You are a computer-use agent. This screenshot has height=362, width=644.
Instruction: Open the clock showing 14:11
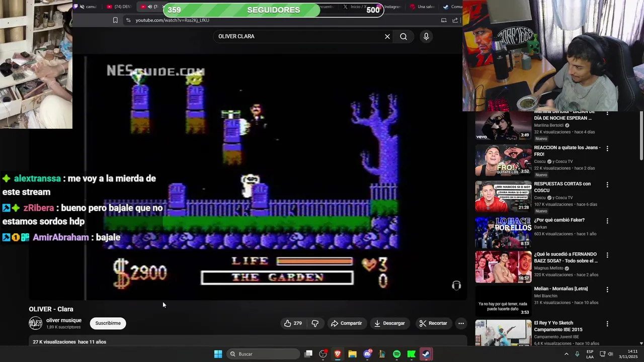(628, 354)
